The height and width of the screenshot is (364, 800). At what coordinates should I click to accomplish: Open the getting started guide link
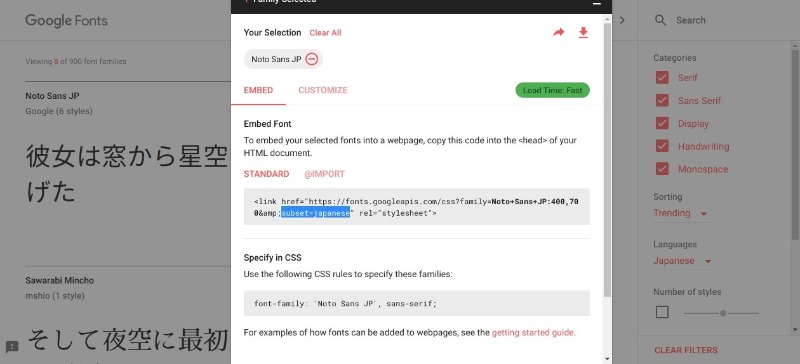coord(534,333)
